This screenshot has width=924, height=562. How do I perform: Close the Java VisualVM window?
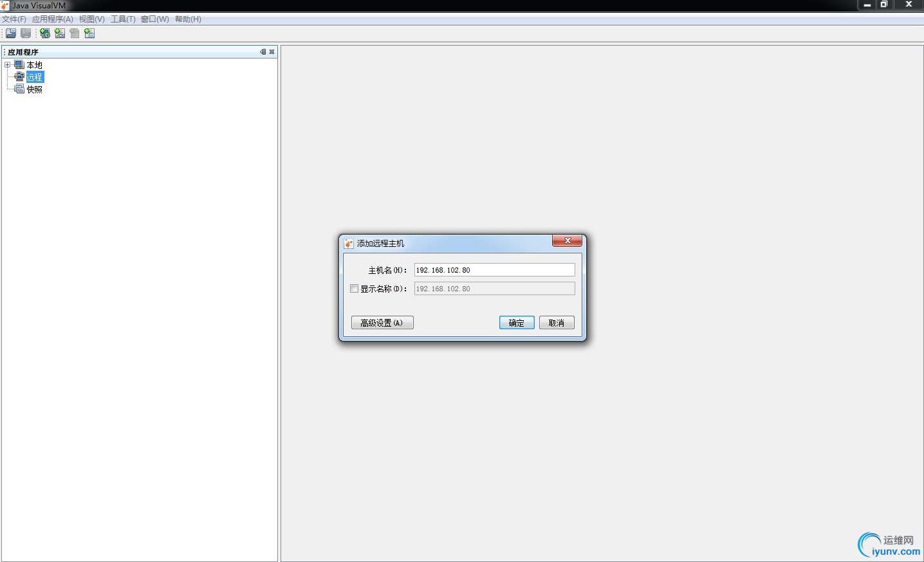coord(909,5)
